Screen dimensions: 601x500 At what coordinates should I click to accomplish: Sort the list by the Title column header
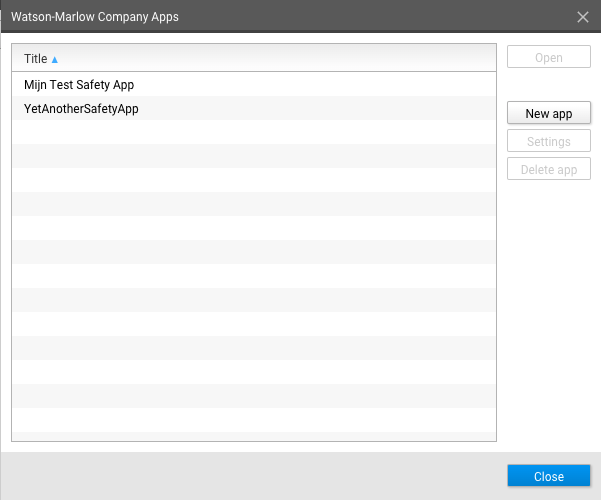(254, 58)
